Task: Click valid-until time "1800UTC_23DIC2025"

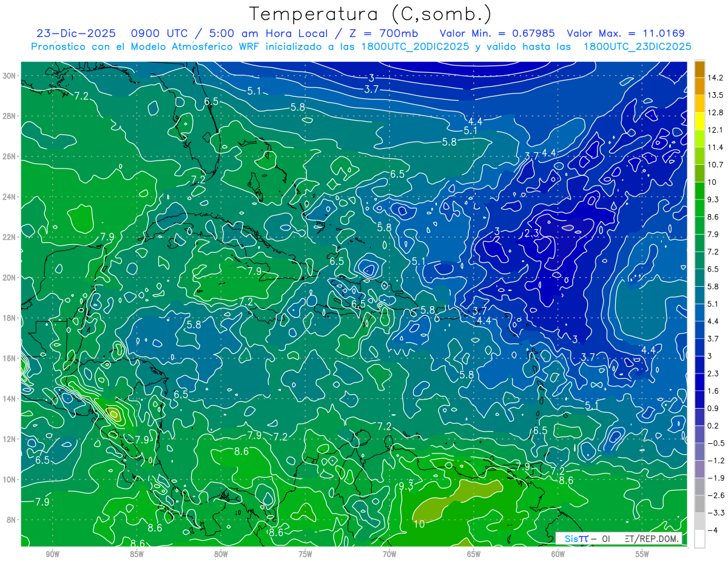Action: pos(637,46)
